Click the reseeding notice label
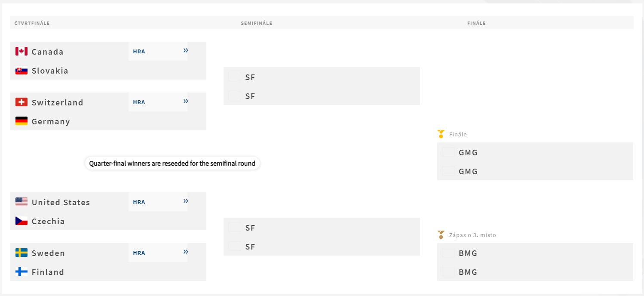644x296 pixels. pyautogui.click(x=172, y=163)
